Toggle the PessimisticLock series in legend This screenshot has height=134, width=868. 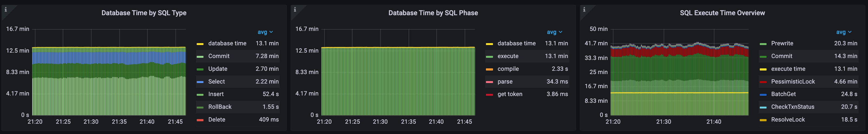[793, 81]
